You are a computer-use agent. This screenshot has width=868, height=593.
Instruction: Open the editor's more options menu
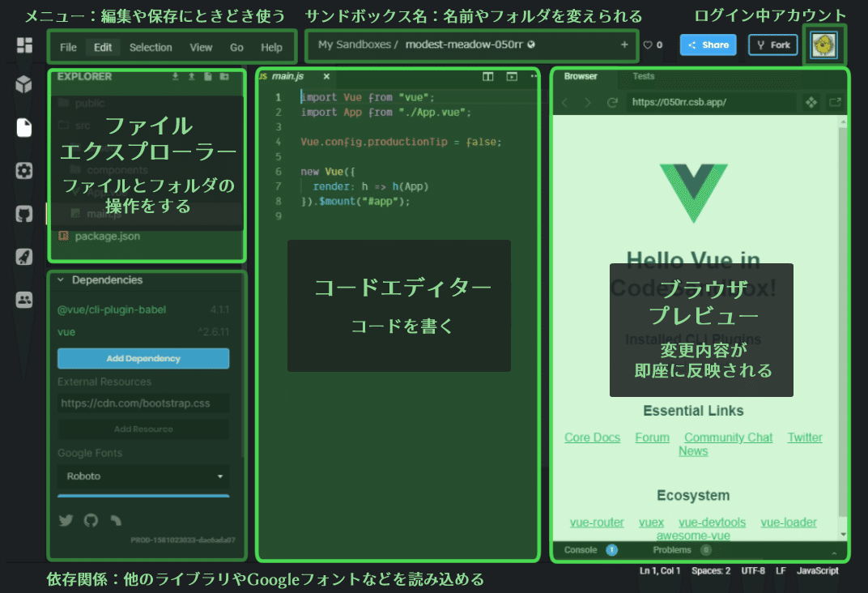point(533,75)
